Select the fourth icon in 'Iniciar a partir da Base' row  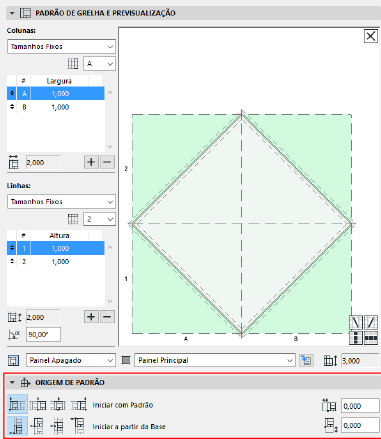pyautogui.click(x=78, y=426)
